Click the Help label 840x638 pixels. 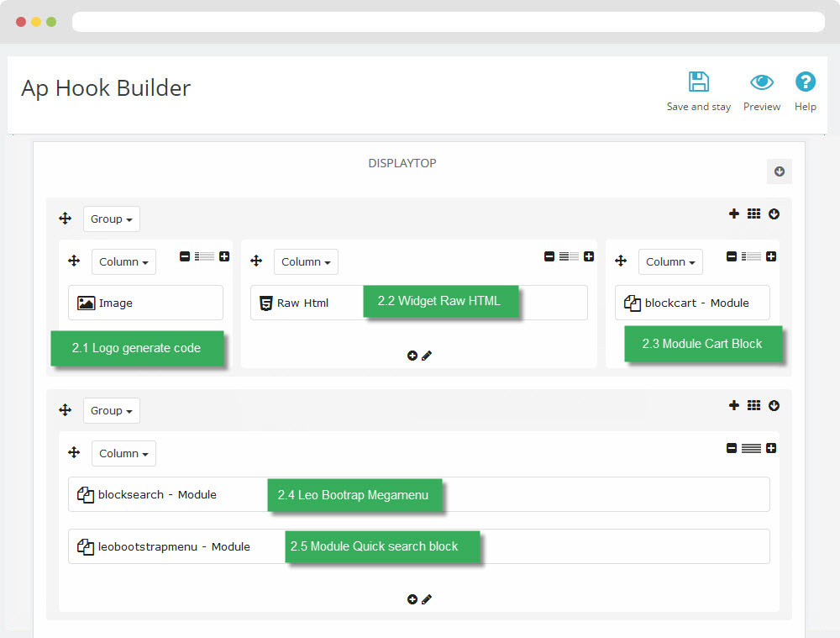coord(806,107)
